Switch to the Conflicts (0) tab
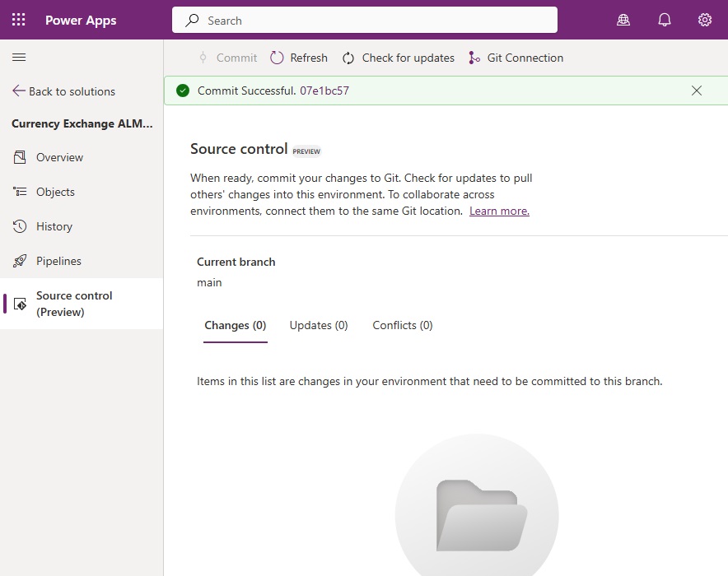This screenshot has height=576, width=728. click(x=403, y=326)
